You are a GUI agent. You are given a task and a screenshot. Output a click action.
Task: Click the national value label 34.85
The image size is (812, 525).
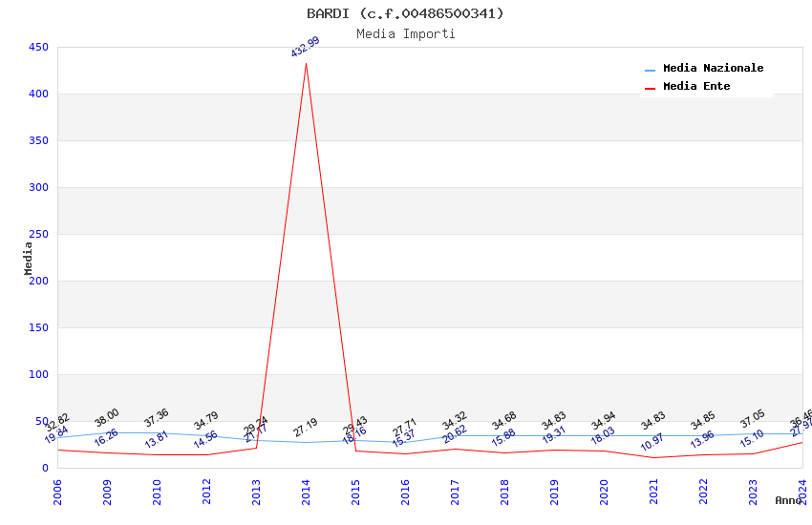703,421
